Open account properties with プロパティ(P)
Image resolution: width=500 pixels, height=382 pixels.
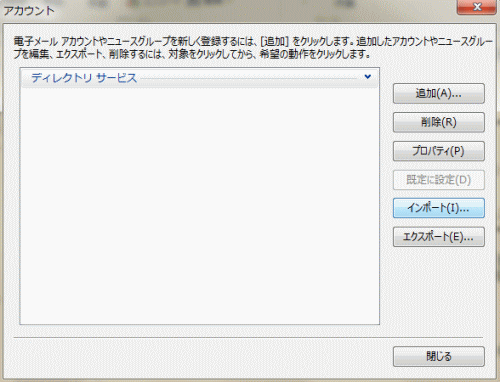(439, 151)
